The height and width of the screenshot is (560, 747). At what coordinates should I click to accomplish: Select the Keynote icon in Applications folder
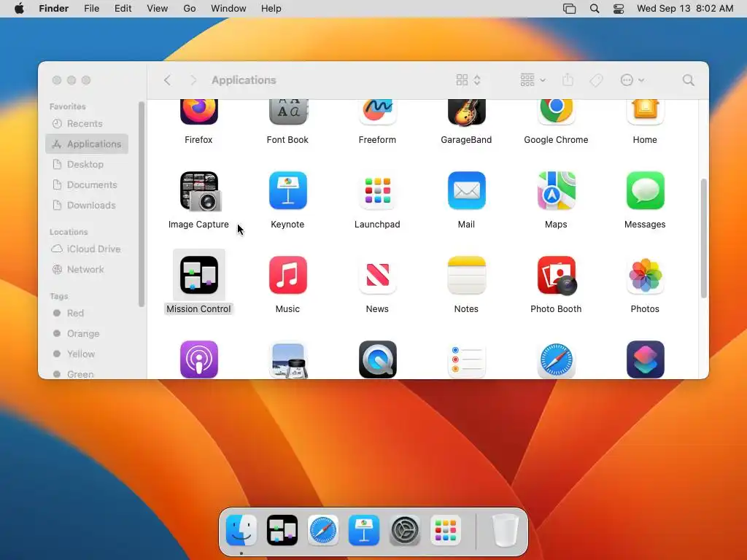[287, 190]
